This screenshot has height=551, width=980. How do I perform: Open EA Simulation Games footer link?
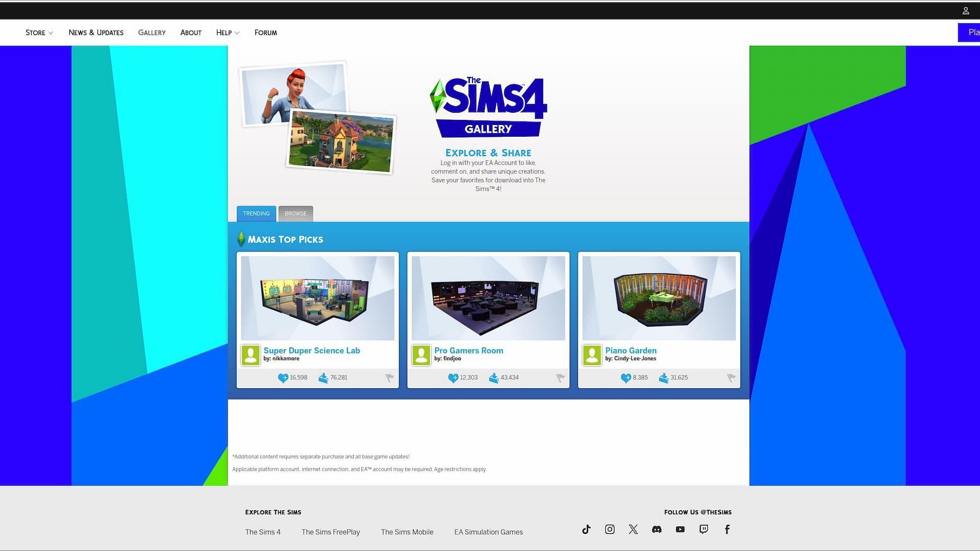pos(488,532)
